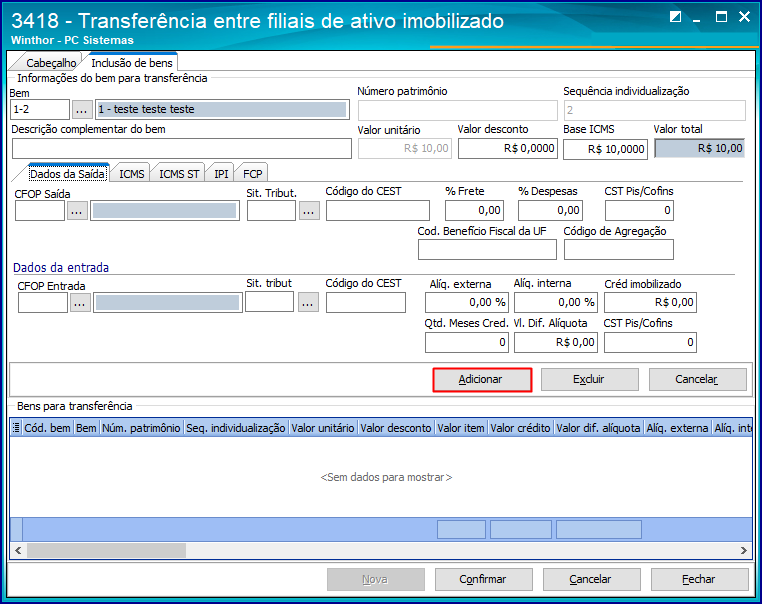The width and height of the screenshot is (762, 604).
Task: Select the Inclusão de bens tab
Action: (x=132, y=63)
